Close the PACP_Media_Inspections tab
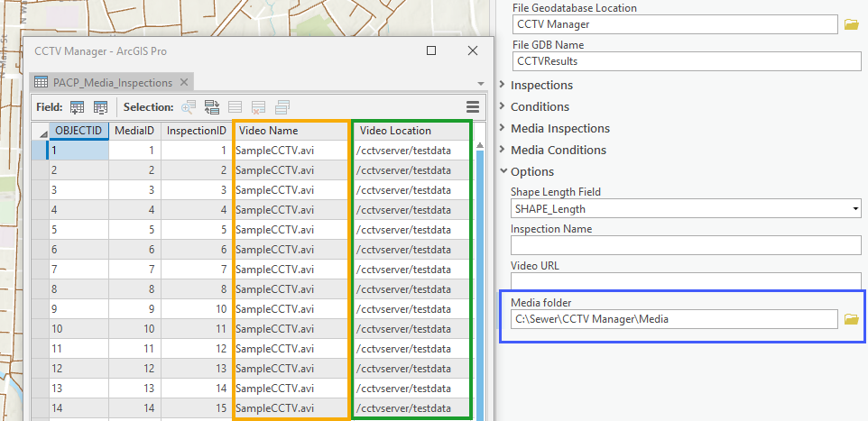 click(184, 82)
